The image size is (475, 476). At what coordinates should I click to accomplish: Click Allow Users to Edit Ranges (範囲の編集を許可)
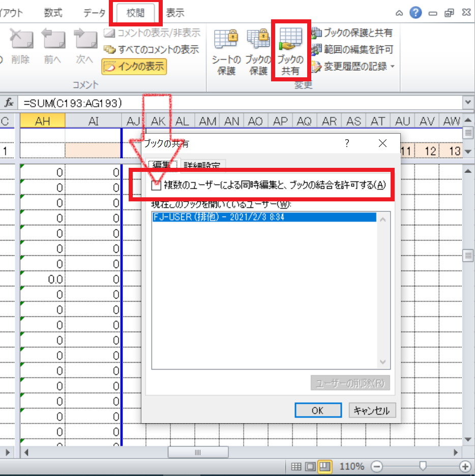pos(352,50)
